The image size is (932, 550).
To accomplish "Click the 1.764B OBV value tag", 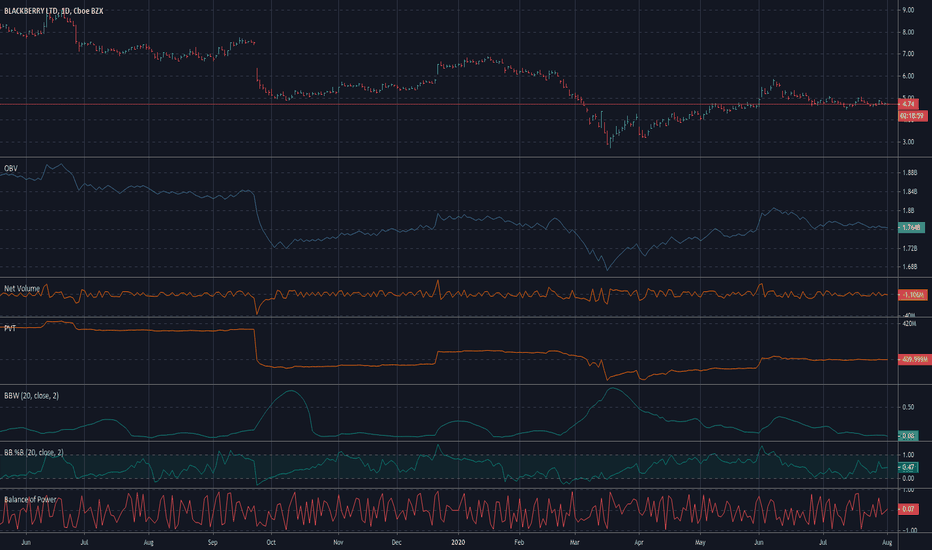I will pyautogui.click(x=911, y=228).
